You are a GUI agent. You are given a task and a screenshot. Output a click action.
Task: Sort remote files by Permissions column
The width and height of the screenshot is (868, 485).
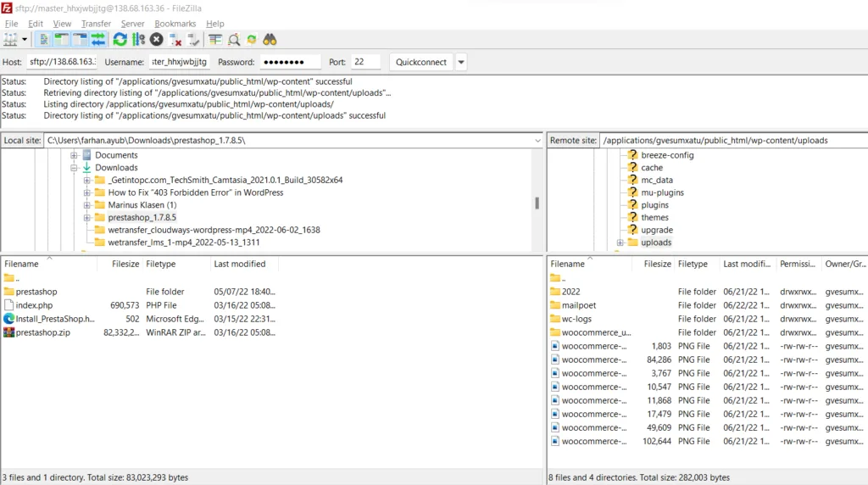(x=798, y=264)
